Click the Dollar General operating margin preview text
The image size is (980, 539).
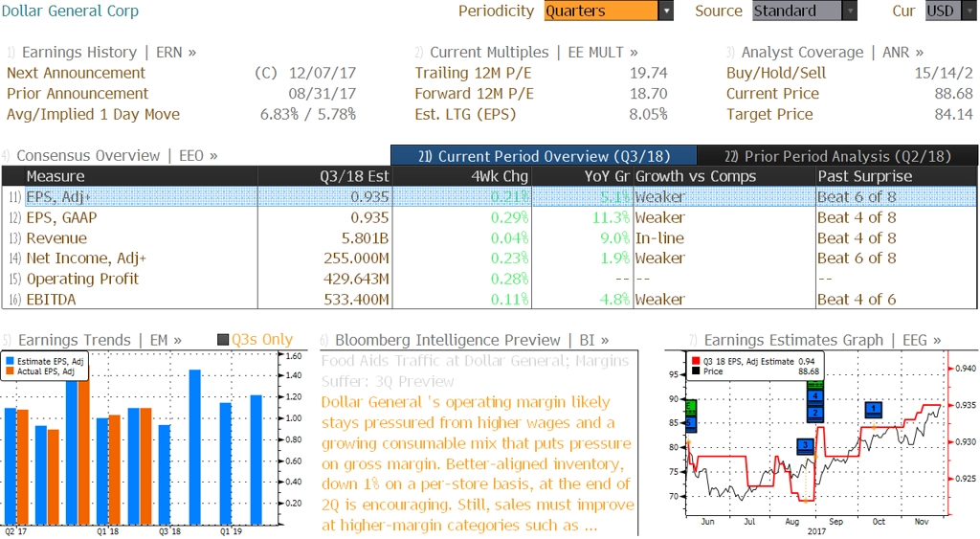pos(478,463)
